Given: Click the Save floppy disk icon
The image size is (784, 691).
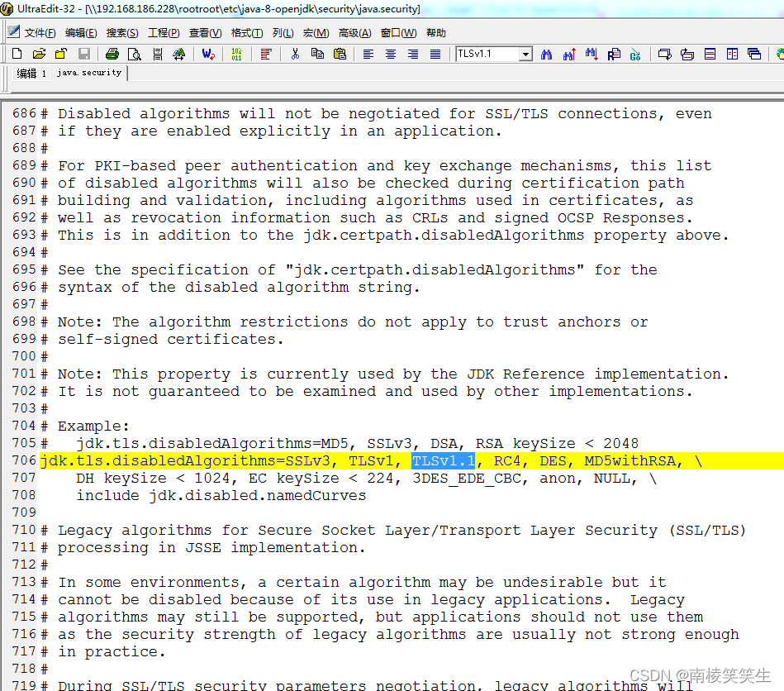Looking at the screenshot, I should click(x=84, y=54).
